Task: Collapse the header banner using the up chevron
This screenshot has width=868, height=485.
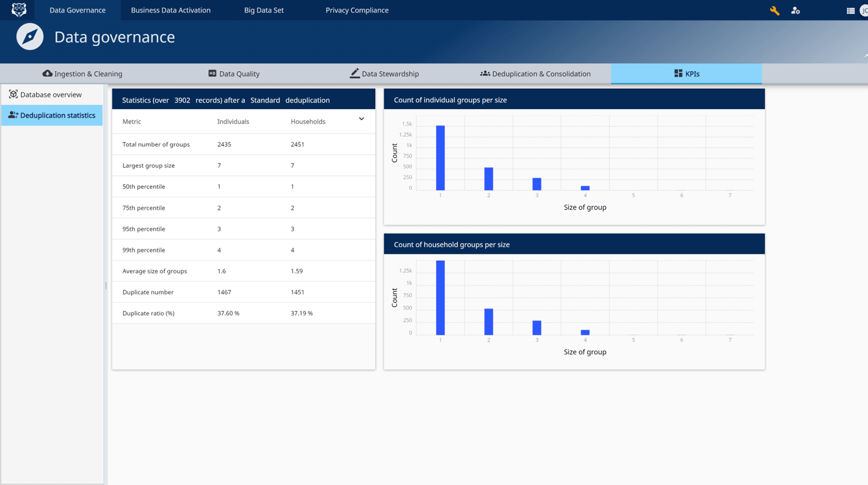Action: (x=865, y=56)
